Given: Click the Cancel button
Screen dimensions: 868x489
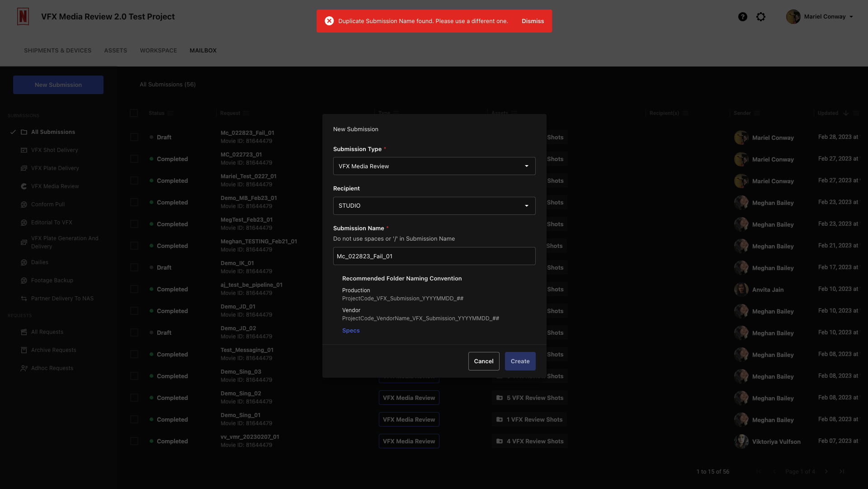Looking at the screenshot, I should click(483, 361).
